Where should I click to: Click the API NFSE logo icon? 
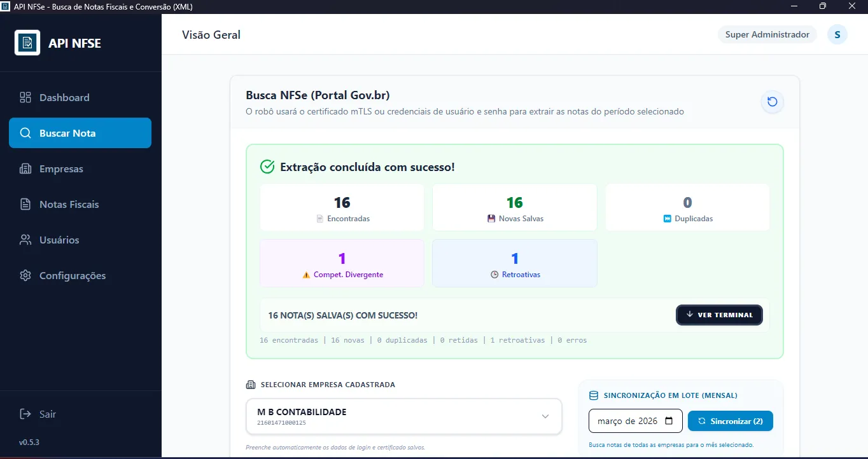[27, 43]
